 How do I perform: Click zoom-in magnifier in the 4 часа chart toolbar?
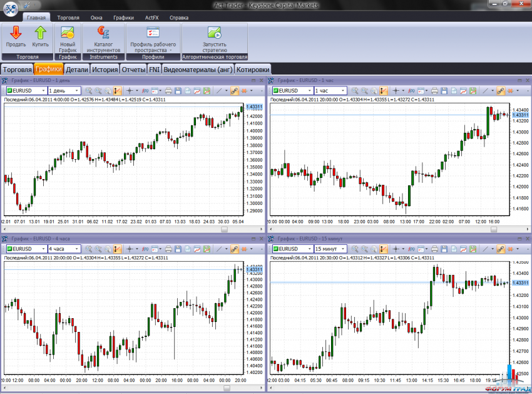pyautogui.click(x=90, y=249)
